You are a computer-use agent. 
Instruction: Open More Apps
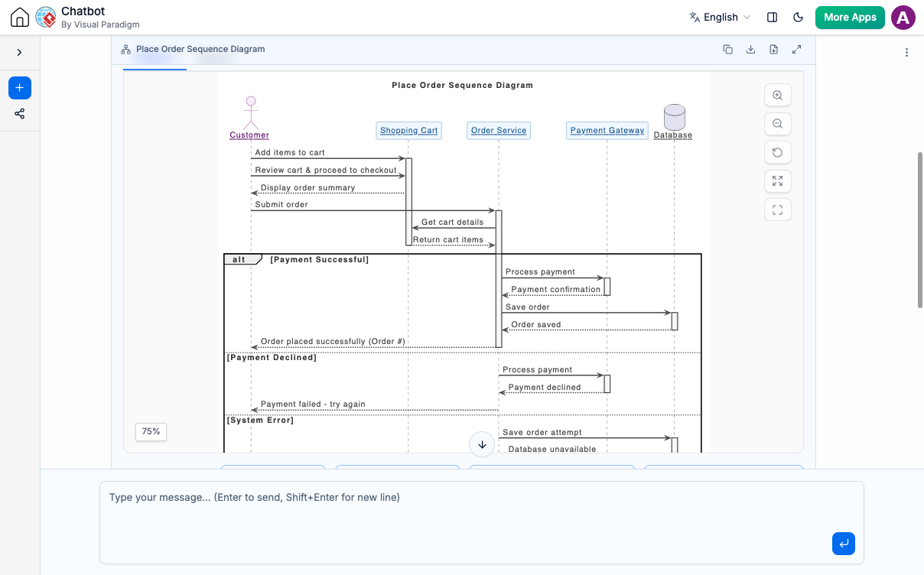click(850, 17)
